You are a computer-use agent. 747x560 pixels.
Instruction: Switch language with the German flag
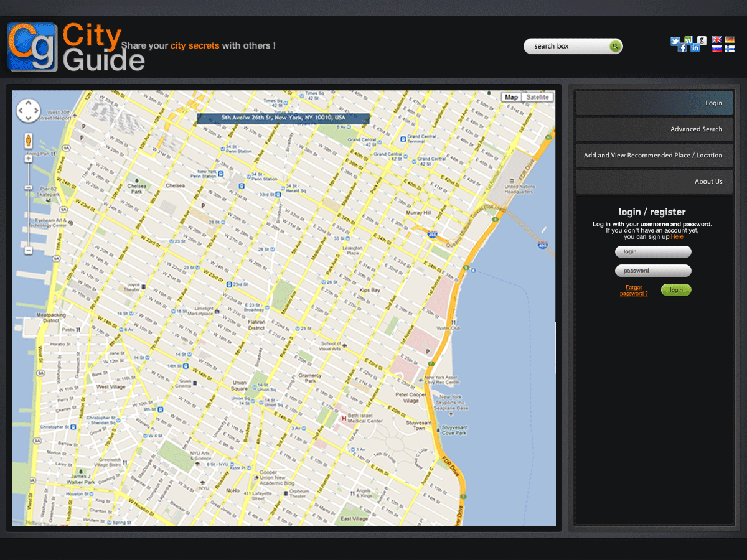tap(730, 40)
